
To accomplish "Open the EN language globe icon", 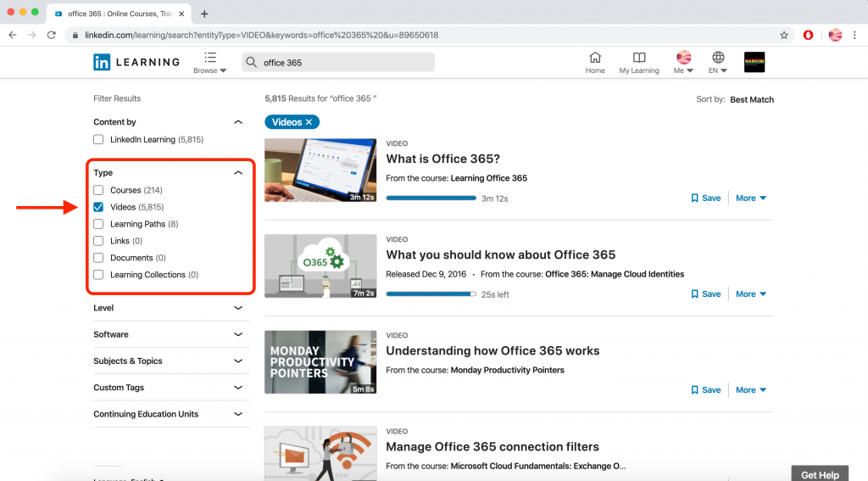I will click(718, 57).
